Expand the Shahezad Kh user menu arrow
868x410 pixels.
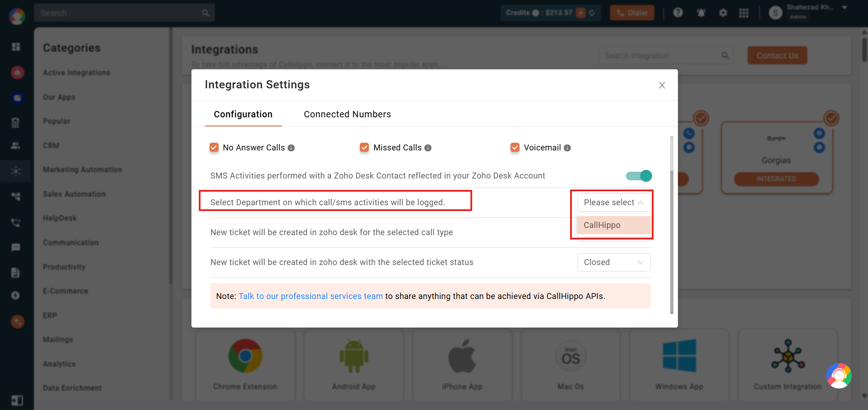844,8
